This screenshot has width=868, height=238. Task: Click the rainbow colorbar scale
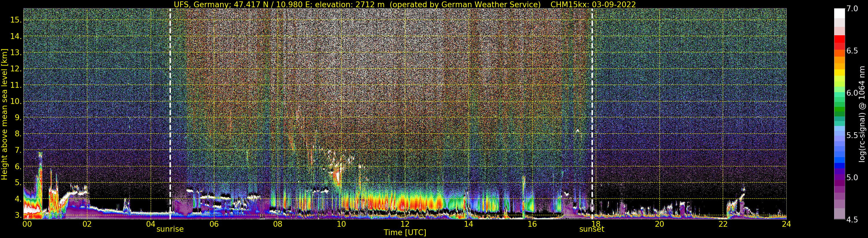(839, 114)
